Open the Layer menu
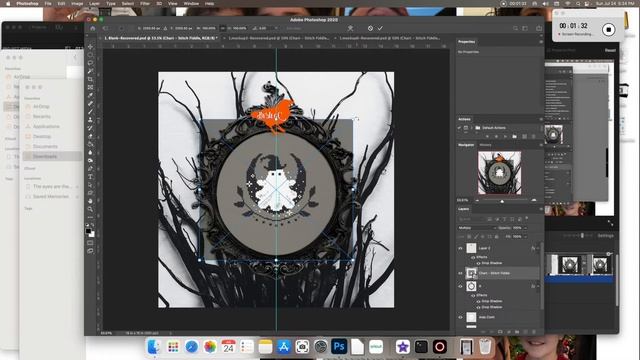The width and height of the screenshot is (640, 360). pos(94,3)
